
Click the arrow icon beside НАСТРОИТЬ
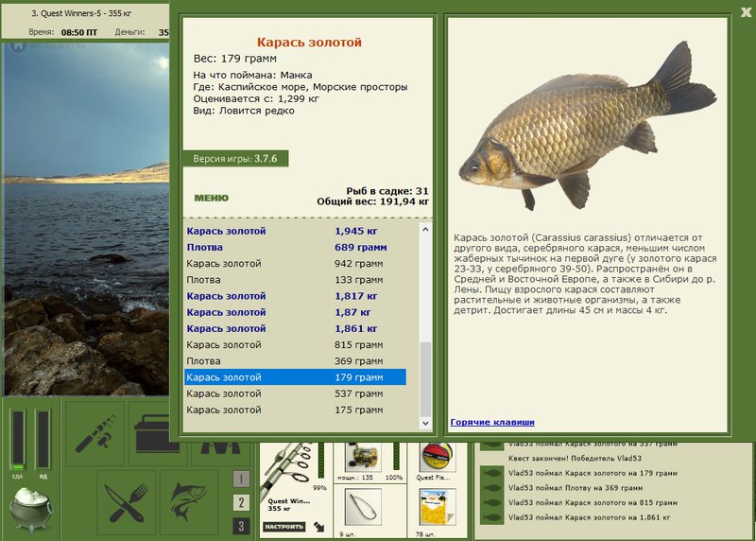318,527
